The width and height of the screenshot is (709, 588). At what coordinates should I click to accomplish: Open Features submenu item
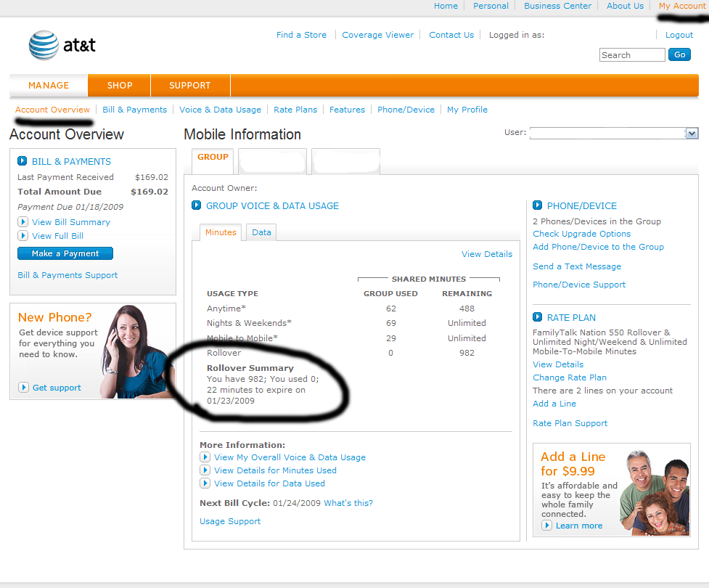point(347,110)
